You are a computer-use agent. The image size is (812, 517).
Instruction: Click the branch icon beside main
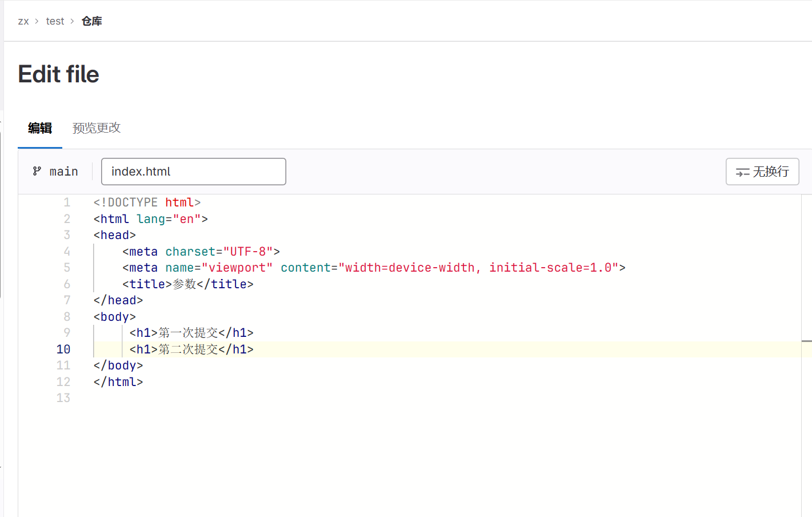point(37,171)
